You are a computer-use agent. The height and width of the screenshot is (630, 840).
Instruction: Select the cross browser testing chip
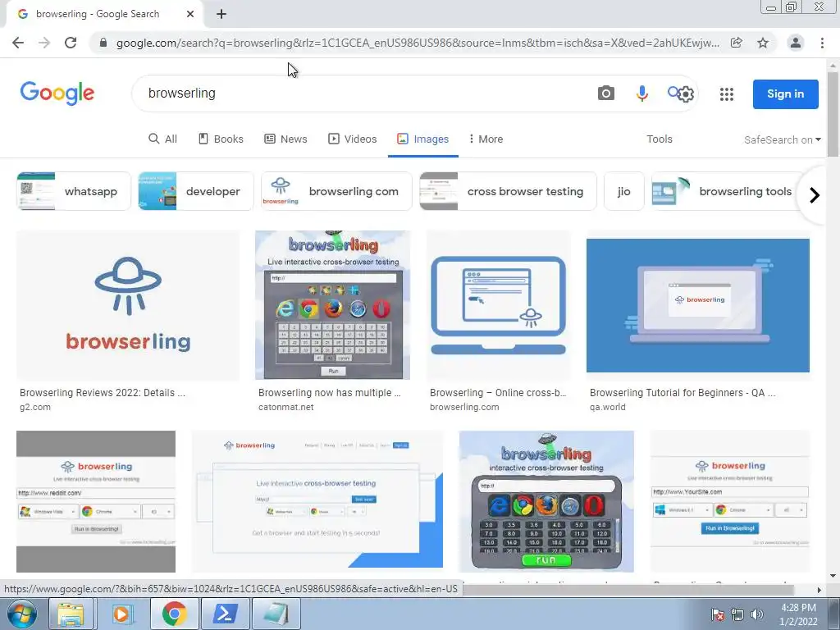click(508, 191)
